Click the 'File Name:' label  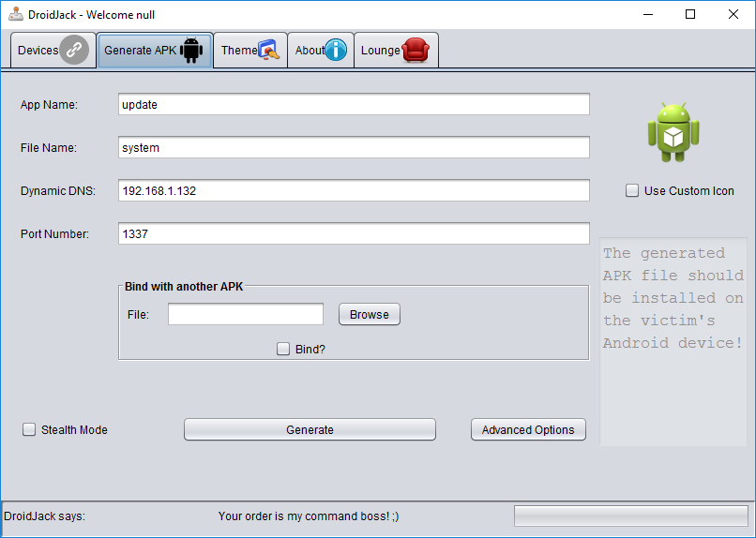click(x=49, y=147)
